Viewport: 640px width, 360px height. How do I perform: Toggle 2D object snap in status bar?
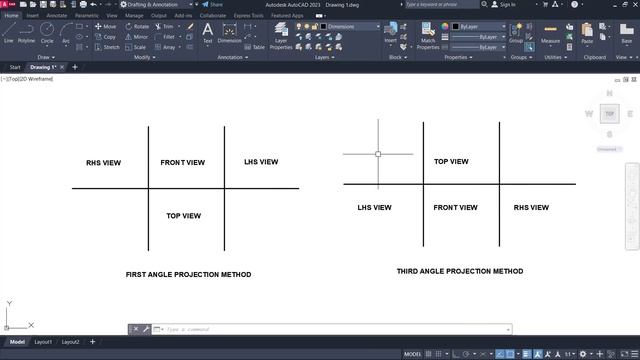510,354
